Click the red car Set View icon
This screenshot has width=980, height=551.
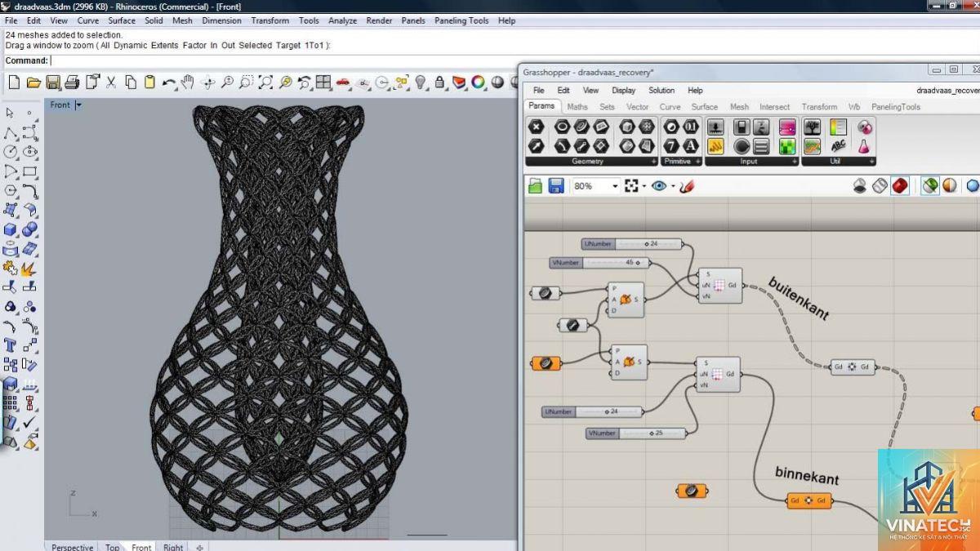click(x=343, y=82)
